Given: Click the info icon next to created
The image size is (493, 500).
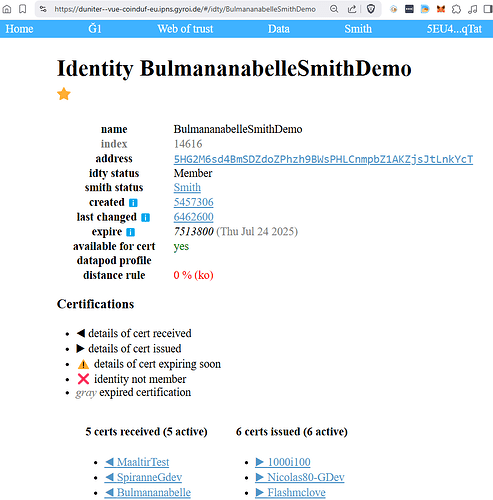Looking at the screenshot, I should coord(133,203).
